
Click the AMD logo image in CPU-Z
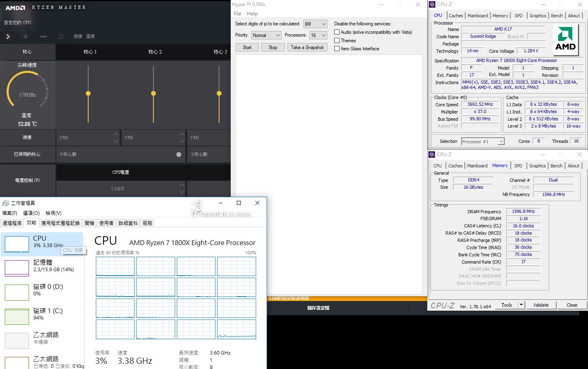click(x=565, y=40)
